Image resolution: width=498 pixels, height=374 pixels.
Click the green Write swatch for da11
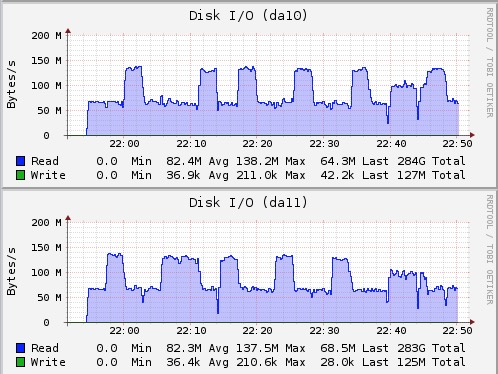20,362
